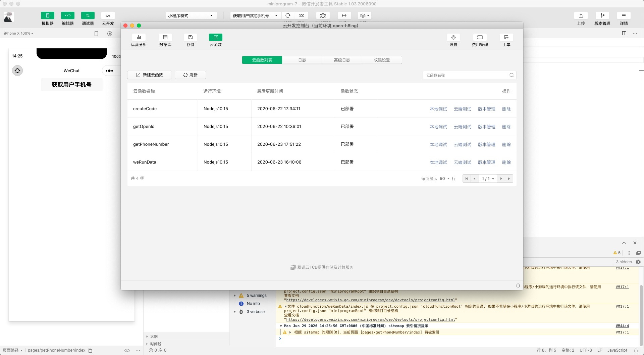This screenshot has width=644, height=355.
Task: Select the 云函数 cloud functions tab
Action: pyautogui.click(x=216, y=40)
